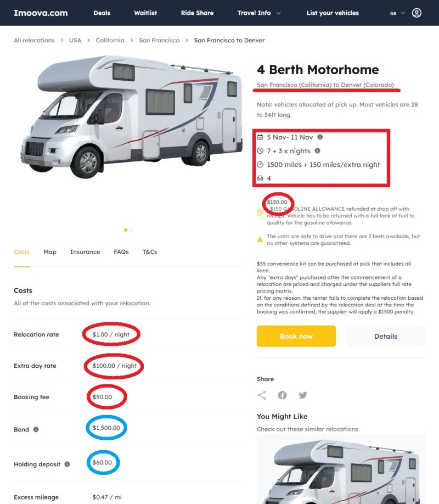
Task: Click the Bond info icon
Action: click(x=36, y=429)
